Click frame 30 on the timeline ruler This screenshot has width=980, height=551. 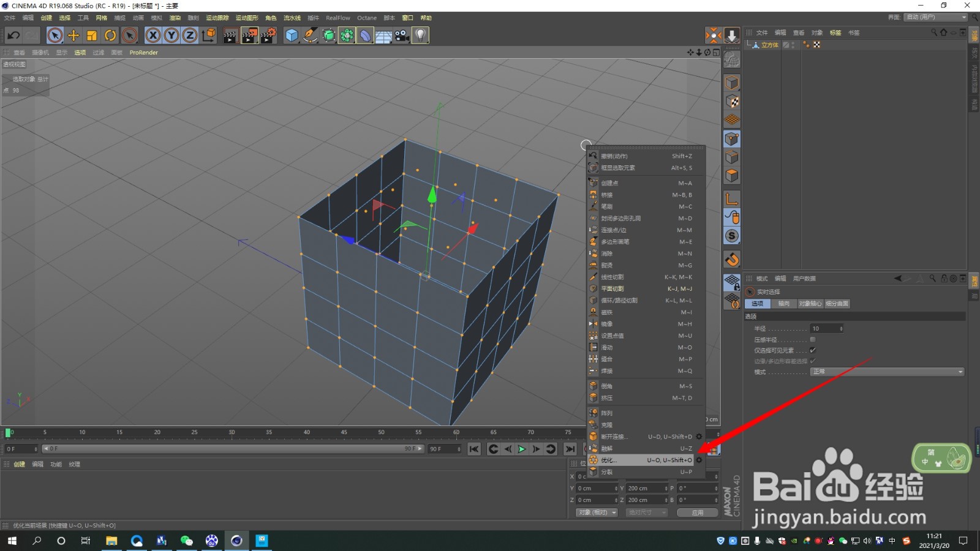tap(232, 432)
